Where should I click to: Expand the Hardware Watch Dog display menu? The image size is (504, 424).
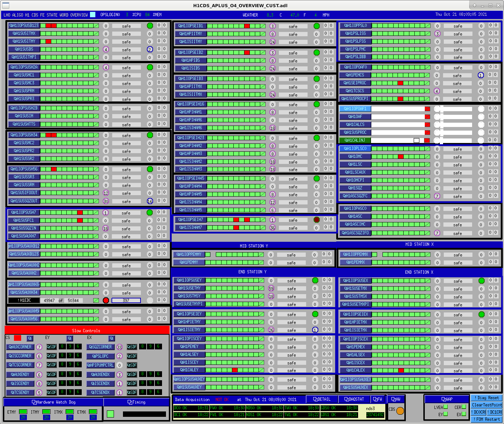[54, 402]
